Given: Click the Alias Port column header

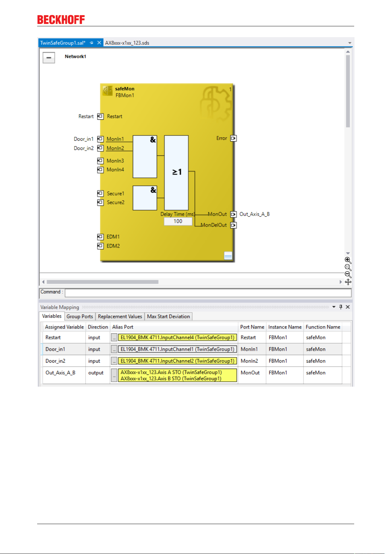Looking at the screenshot, I should click(x=174, y=327).
